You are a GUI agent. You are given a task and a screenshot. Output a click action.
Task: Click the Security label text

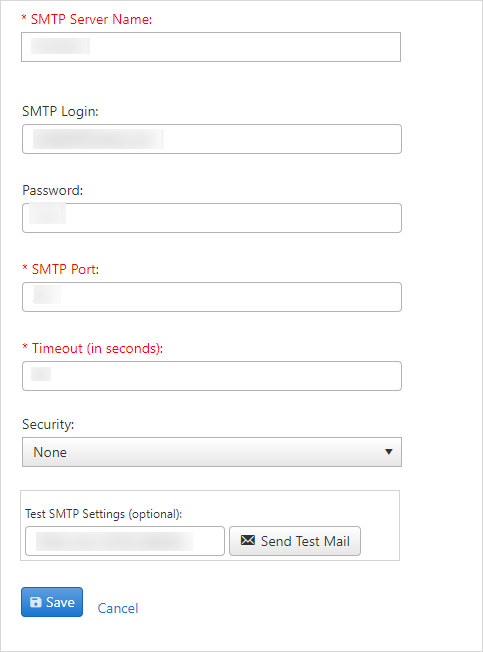tap(48, 424)
